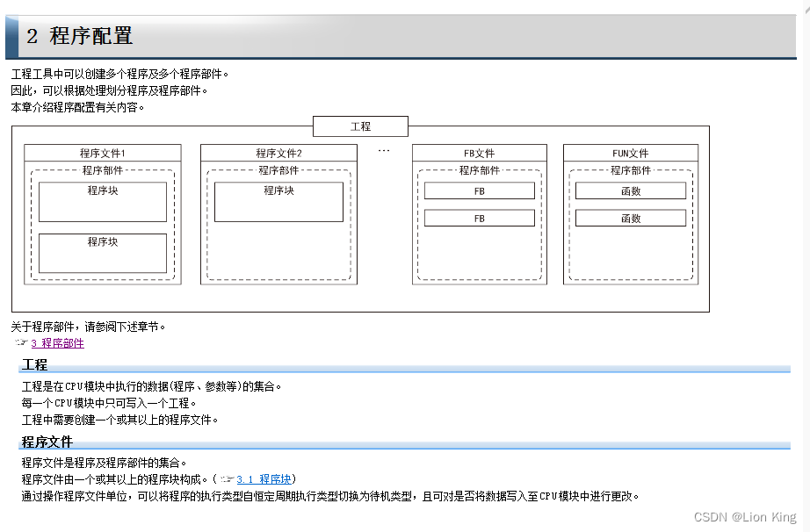Viewport: 810px width, 532px height.
Task: Click first '程序块' box in 程序文件1
Action: (x=103, y=202)
